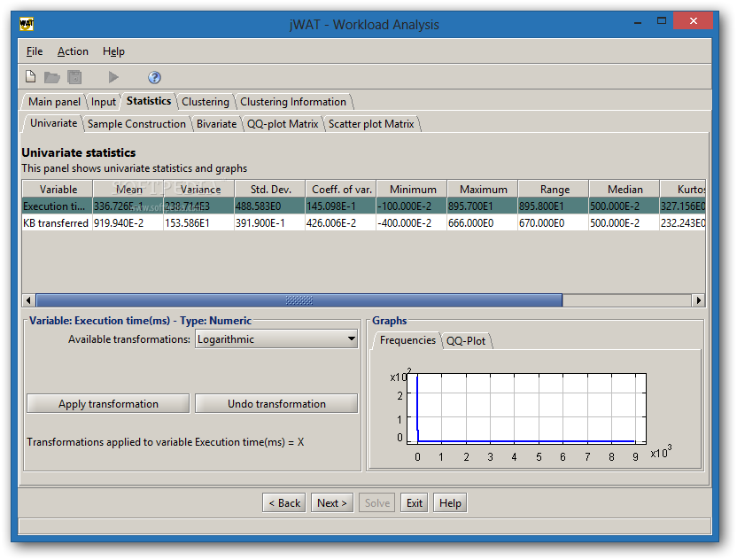737x560 pixels.
Task: Click the Variance column header
Action: pos(199,189)
